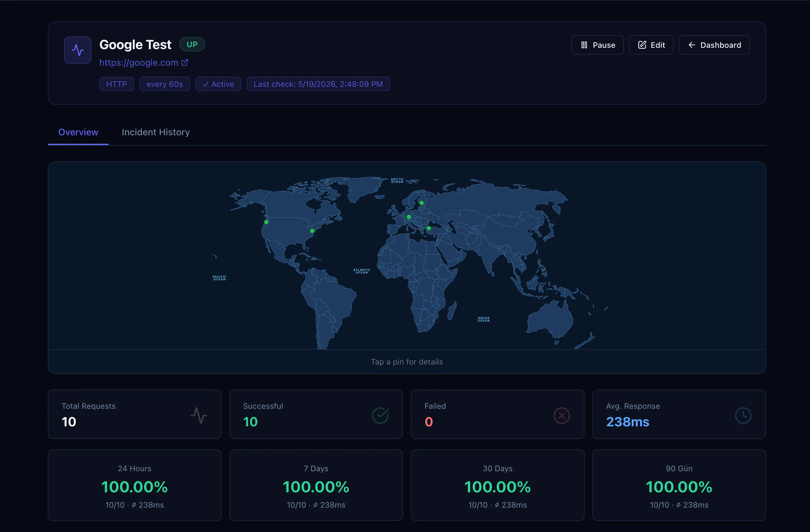Go back to the Dashboard
Image resolution: width=810 pixels, height=532 pixels.
(714, 45)
